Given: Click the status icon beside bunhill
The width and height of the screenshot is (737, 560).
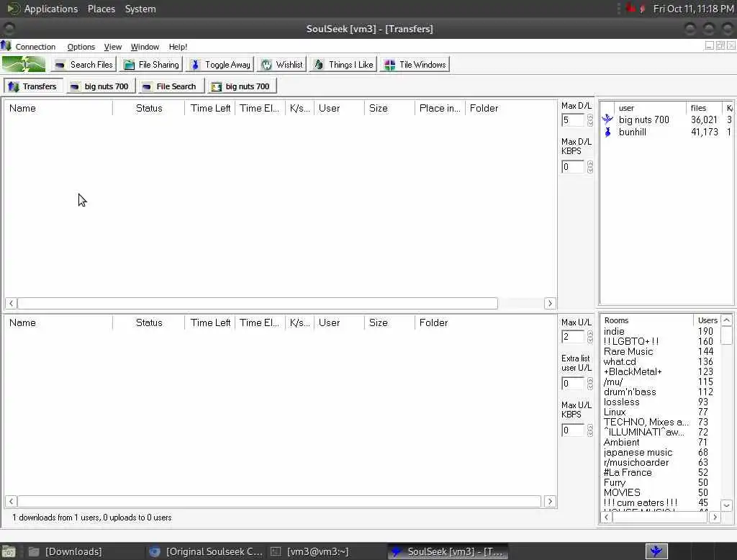Looking at the screenshot, I should (607, 132).
